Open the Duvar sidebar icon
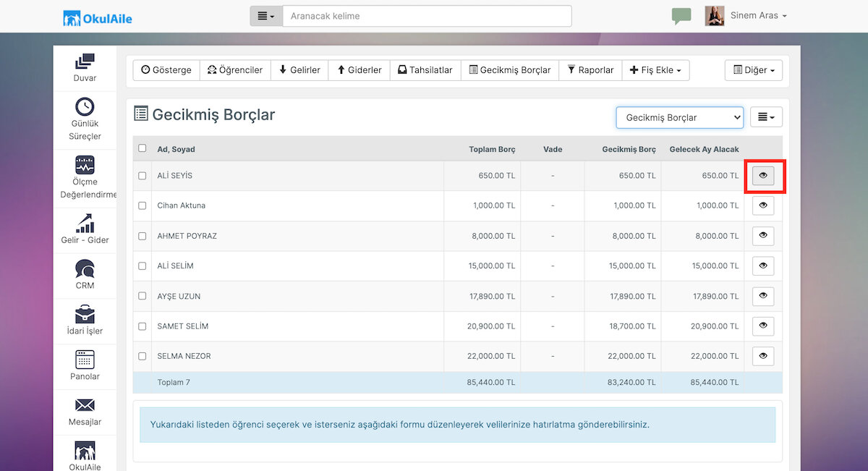This screenshot has width=868, height=471. click(x=85, y=61)
